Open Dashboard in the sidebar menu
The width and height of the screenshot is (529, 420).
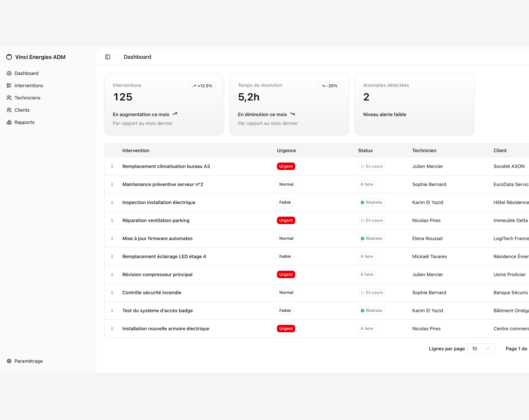[x=26, y=73]
